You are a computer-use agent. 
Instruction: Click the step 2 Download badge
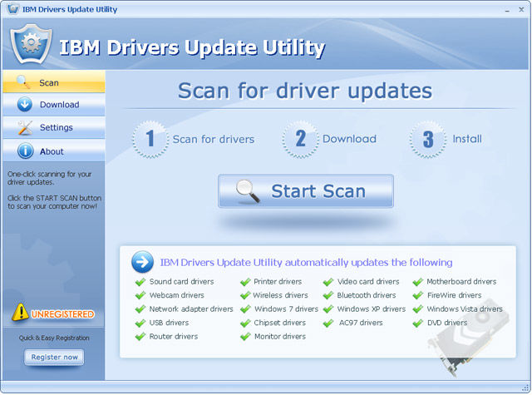301,139
